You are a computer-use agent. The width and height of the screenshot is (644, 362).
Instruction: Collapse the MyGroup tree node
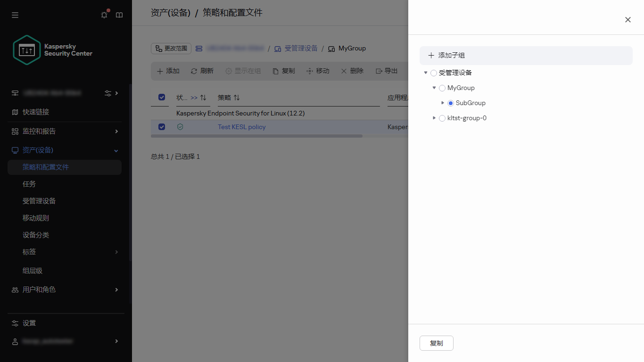tap(434, 88)
